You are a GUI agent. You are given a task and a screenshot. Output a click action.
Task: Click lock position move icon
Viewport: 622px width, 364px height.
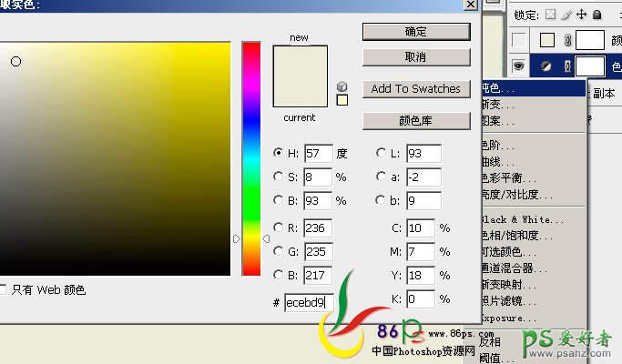580,15
